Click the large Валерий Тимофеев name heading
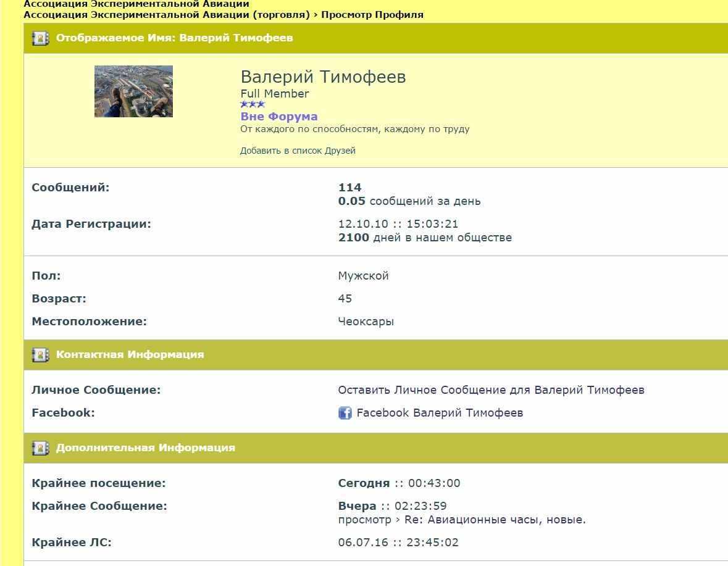Image resolution: width=728 pixels, height=566 pixels. coord(323,77)
